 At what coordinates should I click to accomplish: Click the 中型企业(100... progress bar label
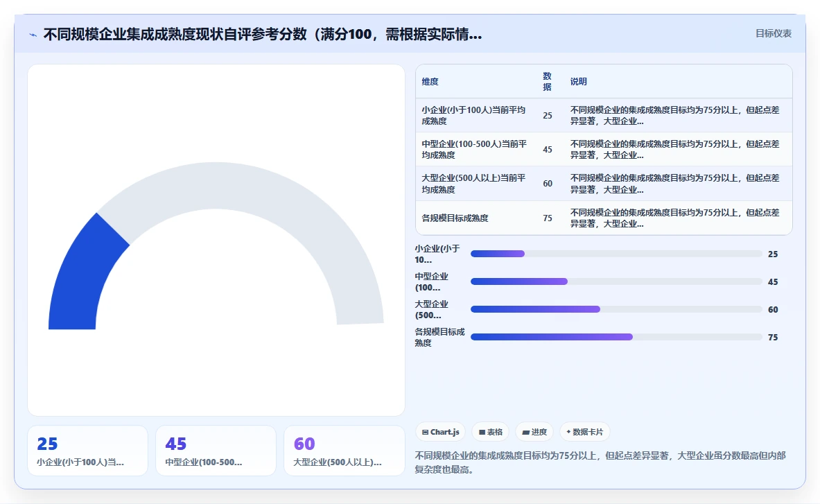[x=432, y=281]
